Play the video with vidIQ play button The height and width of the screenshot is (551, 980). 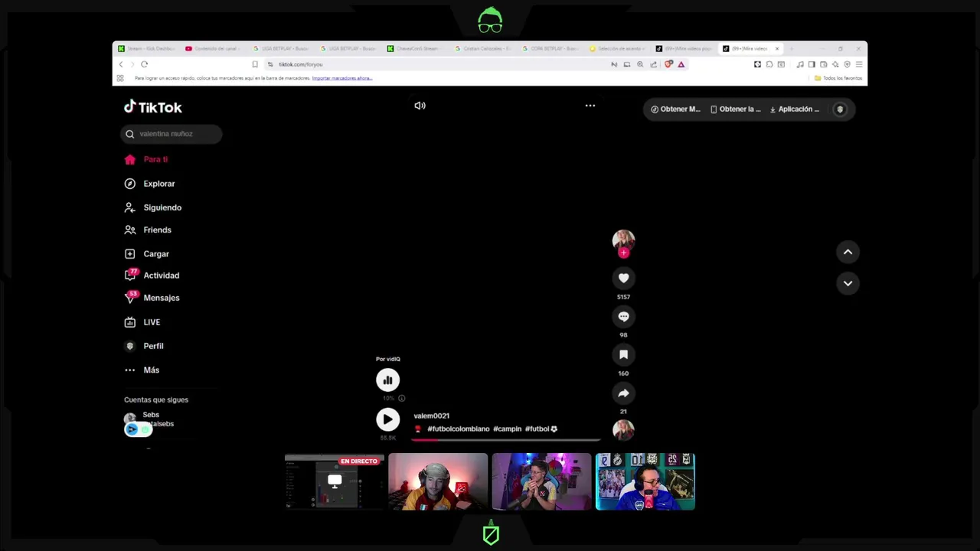(387, 419)
